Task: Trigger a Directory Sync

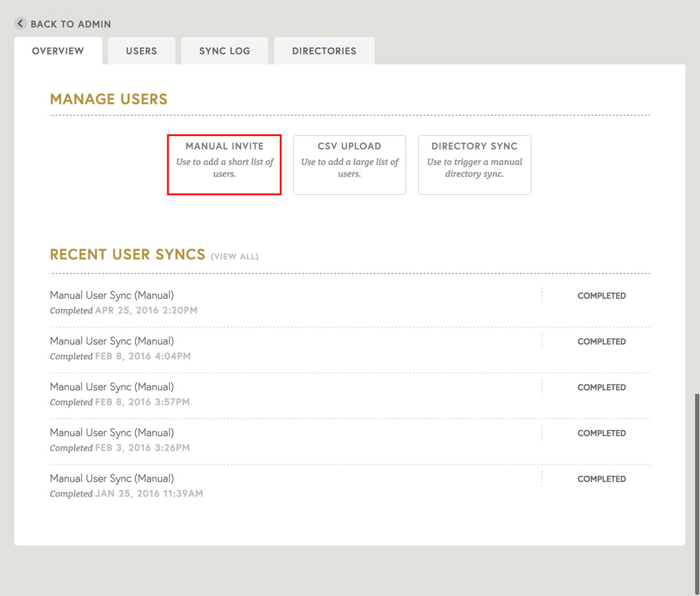Action: (474, 164)
